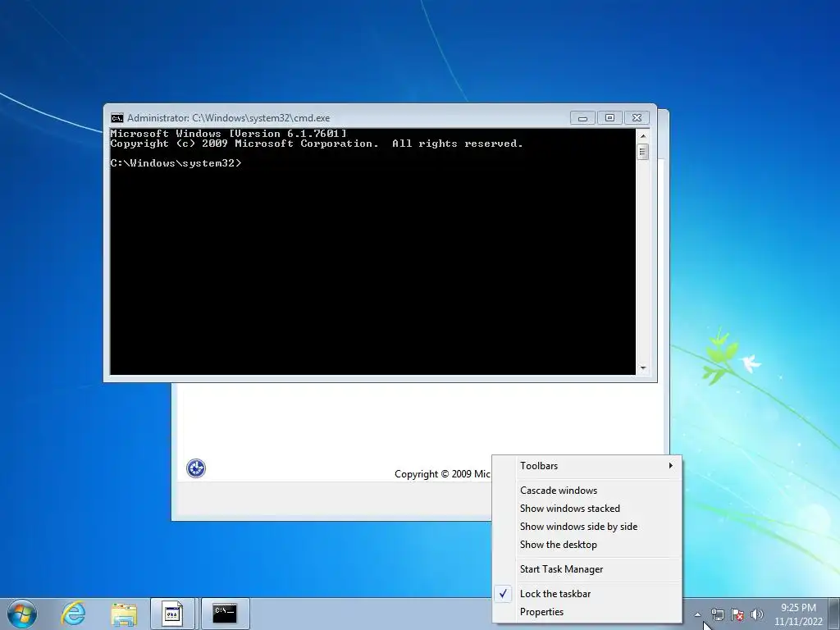Click the C:\Windows\system32> prompt line

tap(176, 163)
